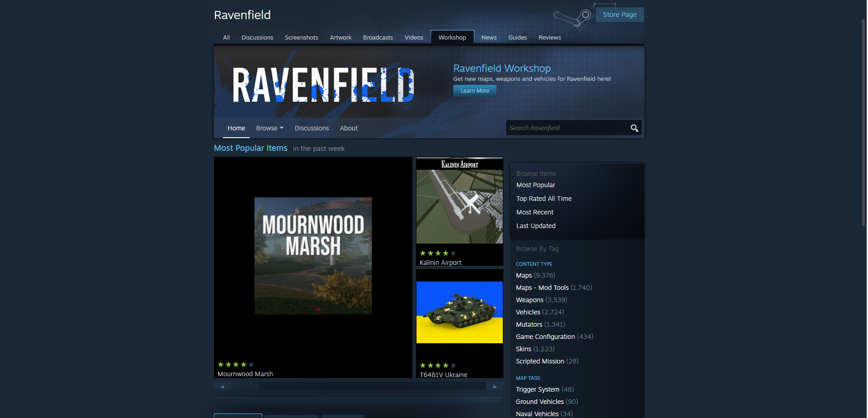Click the left carousel arrow
This screenshot has height=418, width=868.
pyautogui.click(x=222, y=386)
